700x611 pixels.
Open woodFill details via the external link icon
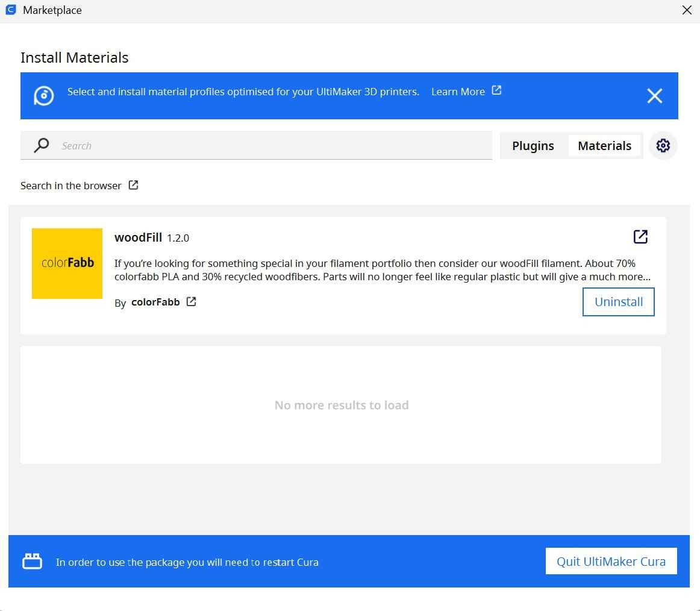click(640, 237)
